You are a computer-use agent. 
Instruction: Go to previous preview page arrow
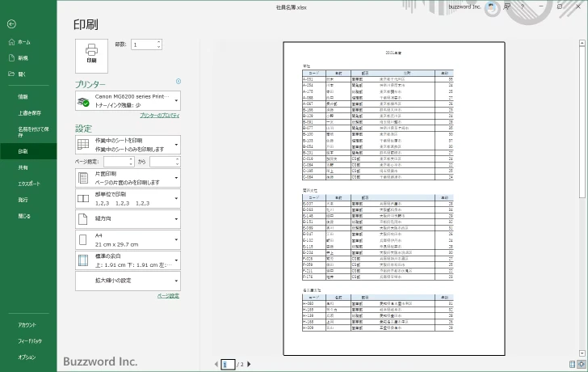[216, 364]
